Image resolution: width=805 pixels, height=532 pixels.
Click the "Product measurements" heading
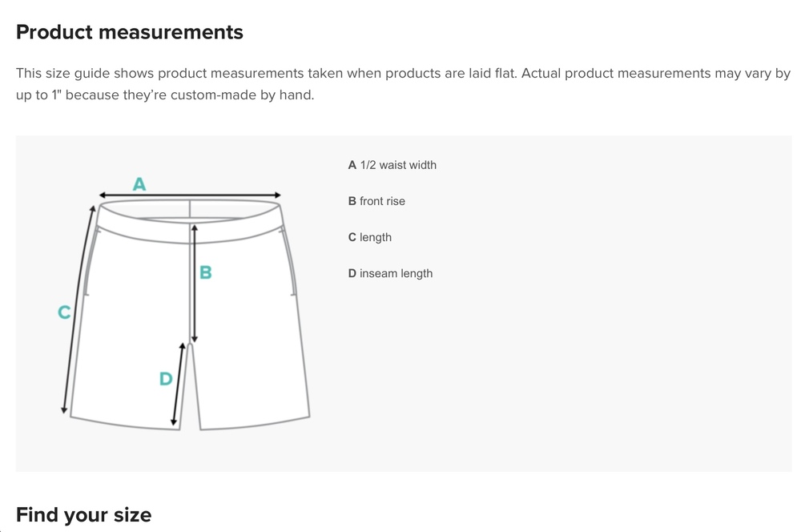pos(130,32)
